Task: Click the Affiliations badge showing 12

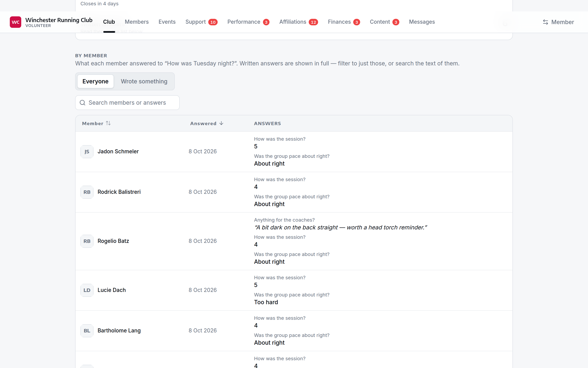Action: coord(313,22)
